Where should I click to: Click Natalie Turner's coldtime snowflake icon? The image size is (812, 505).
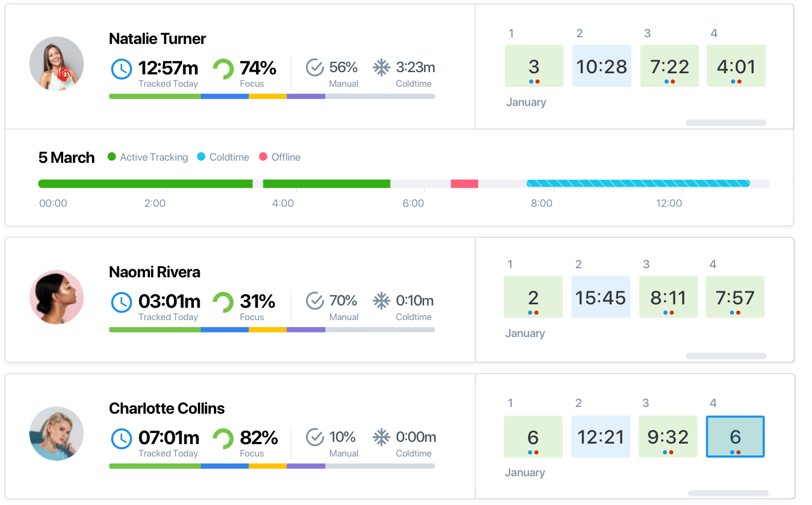pyautogui.click(x=381, y=68)
